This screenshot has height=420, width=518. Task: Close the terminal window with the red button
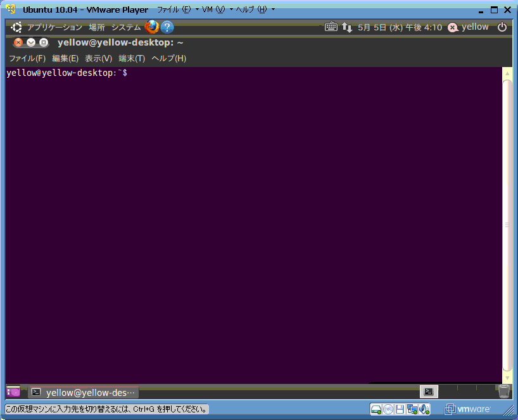point(18,42)
